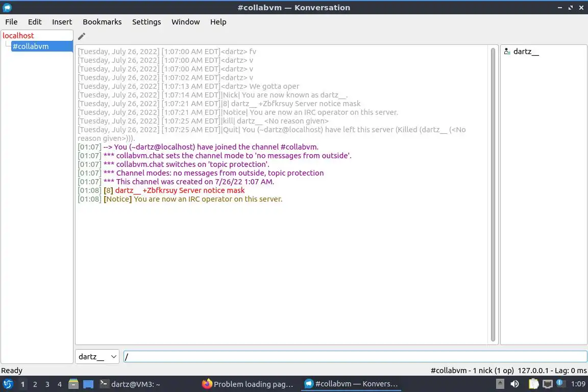Switch to virtual desktop 4
The image size is (588, 392).
(x=60, y=384)
